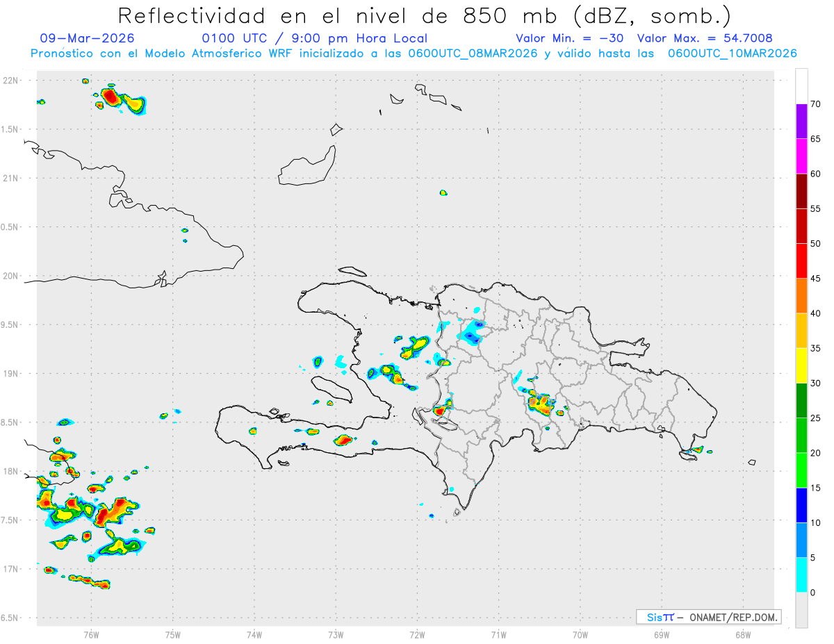Click the gray below-zero segment of the colorbar
Screen dimensions: 834x644
click(x=801, y=610)
